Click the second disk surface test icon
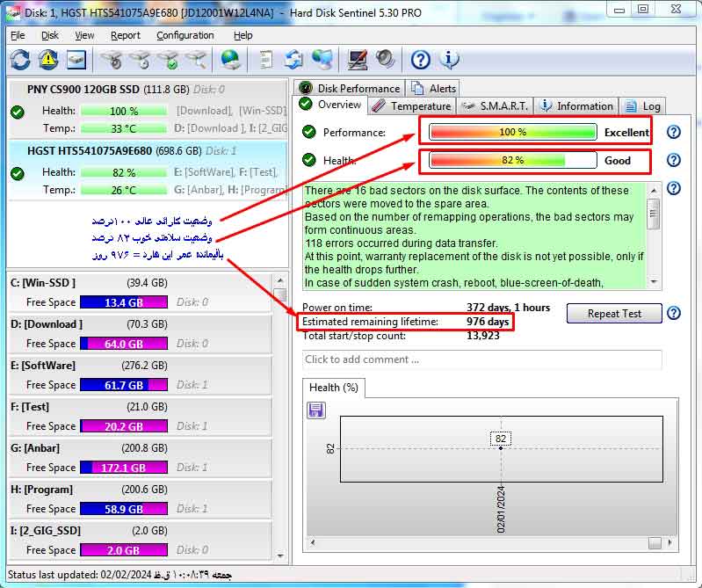702x588 pixels. coord(140,60)
